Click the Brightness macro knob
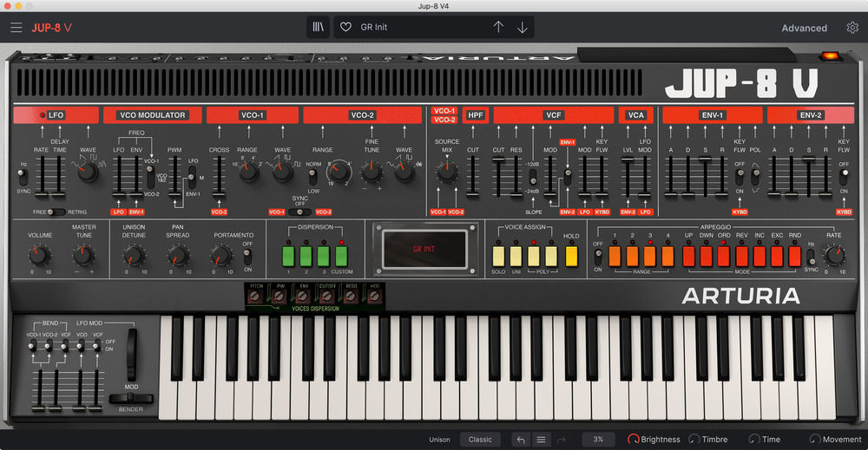The image size is (868, 450). (x=634, y=440)
